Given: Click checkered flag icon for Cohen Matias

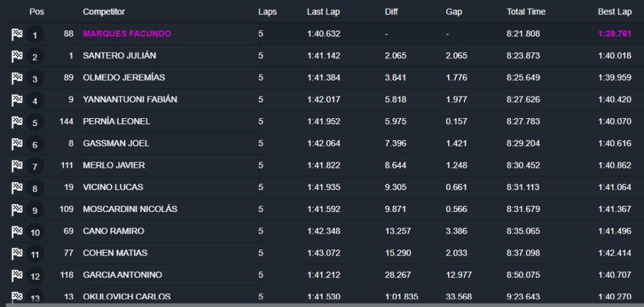Looking at the screenshot, I should [17, 254].
